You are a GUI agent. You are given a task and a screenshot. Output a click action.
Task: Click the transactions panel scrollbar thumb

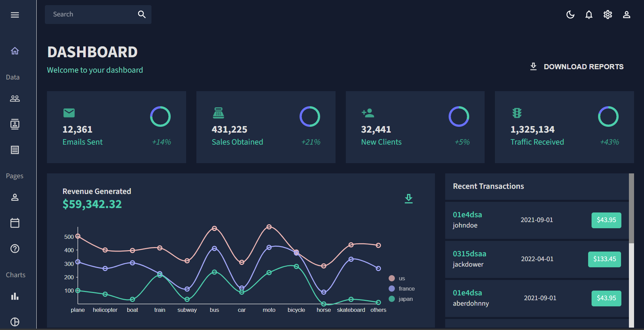click(631, 208)
